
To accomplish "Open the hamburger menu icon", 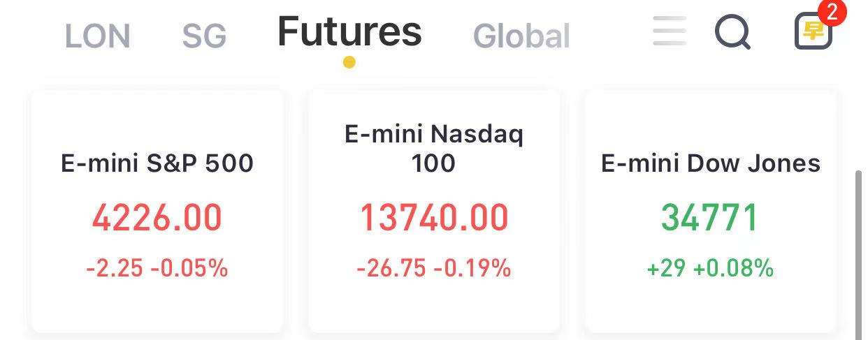I will (x=670, y=31).
